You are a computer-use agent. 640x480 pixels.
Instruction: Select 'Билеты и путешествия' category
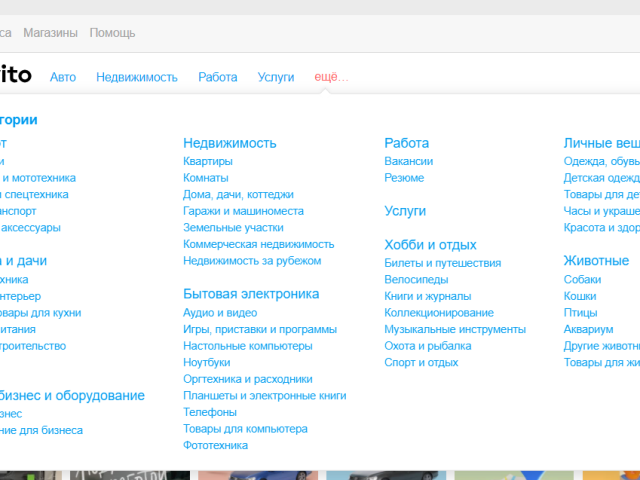pos(443,263)
